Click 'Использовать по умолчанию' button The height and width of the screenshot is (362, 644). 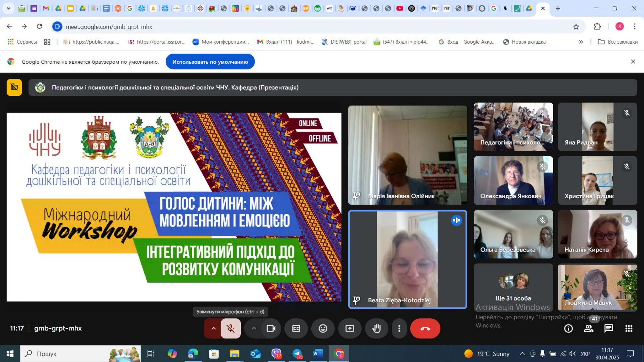210,62
